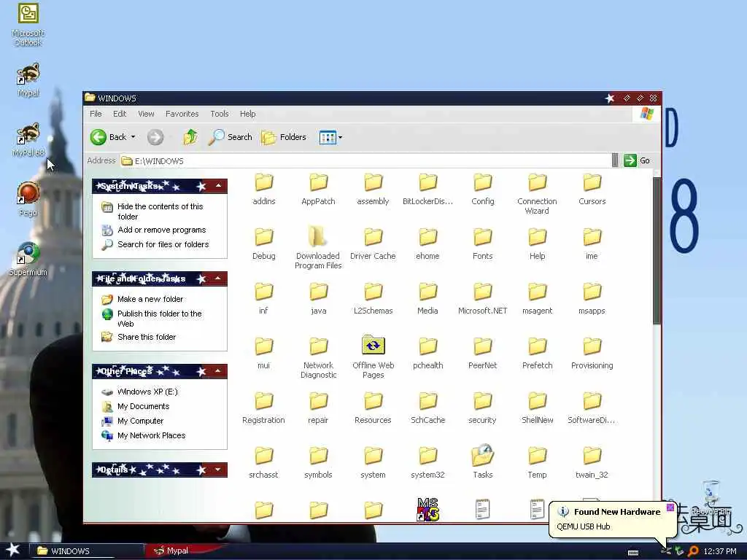Select the Microsoft.NET folder

tap(483, 298)
